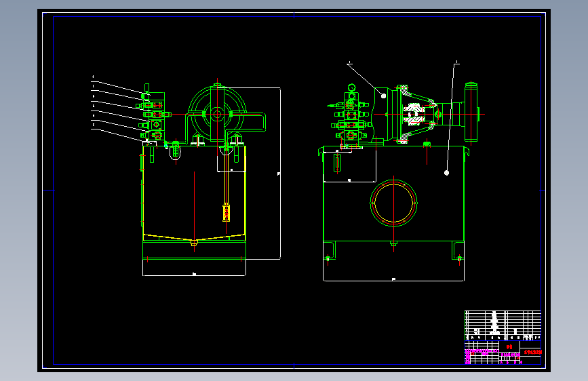Select the yellow sloped tank bottom plate

click(194, 237)
